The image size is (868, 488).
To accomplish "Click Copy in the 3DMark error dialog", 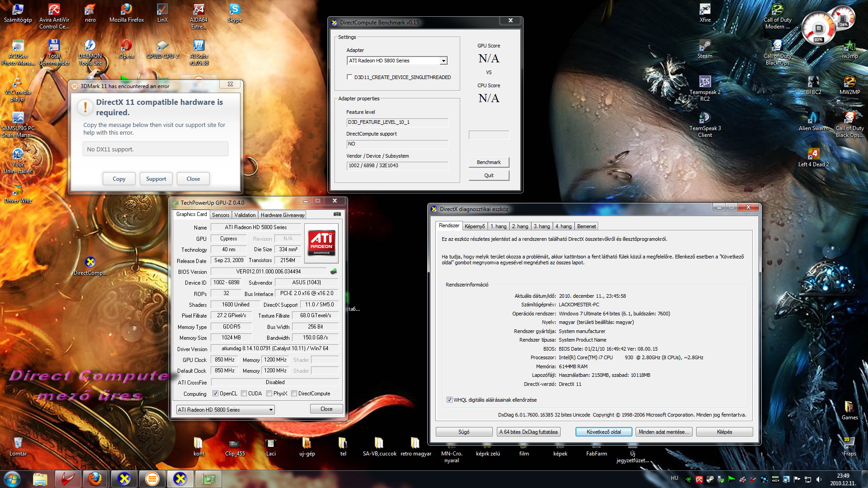I will pos(119,179).
